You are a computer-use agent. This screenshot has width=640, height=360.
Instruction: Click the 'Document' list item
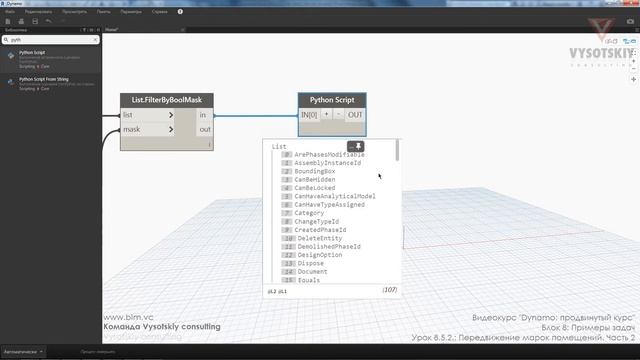click(x=312, y=271)
